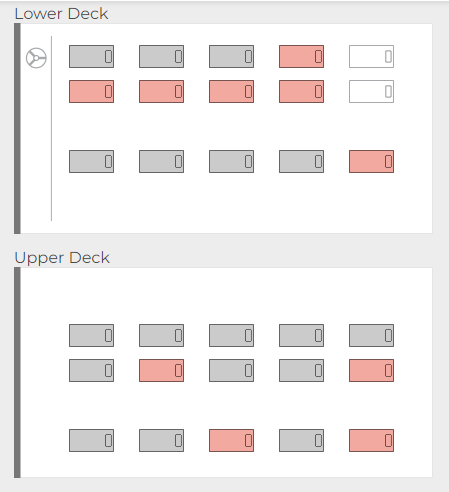Image resolution: width=449 pixels, height=492 pixels.
Task: Click the last pink seat in Upper Deck second row
Action: click(371, 370)
